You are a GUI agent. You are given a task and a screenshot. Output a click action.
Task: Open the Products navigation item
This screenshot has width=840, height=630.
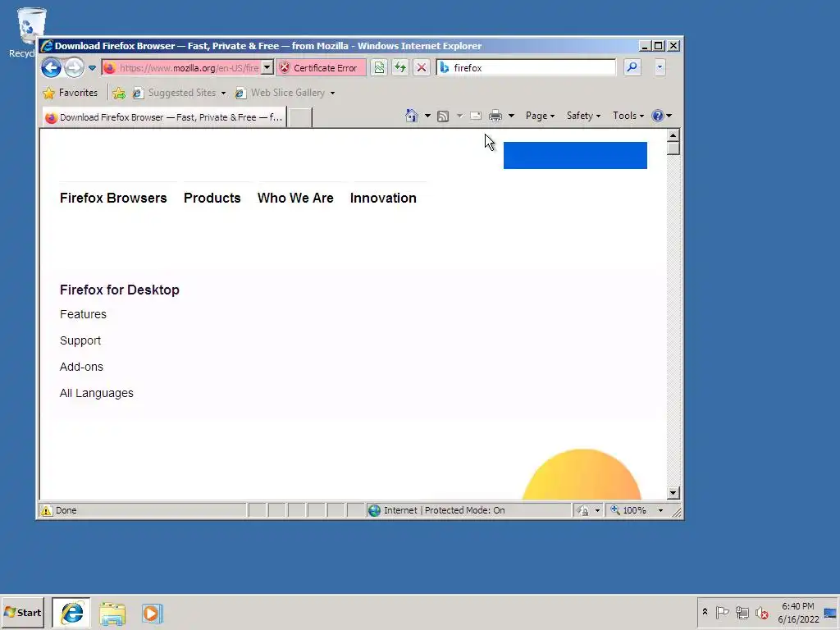tap(212, 199)
